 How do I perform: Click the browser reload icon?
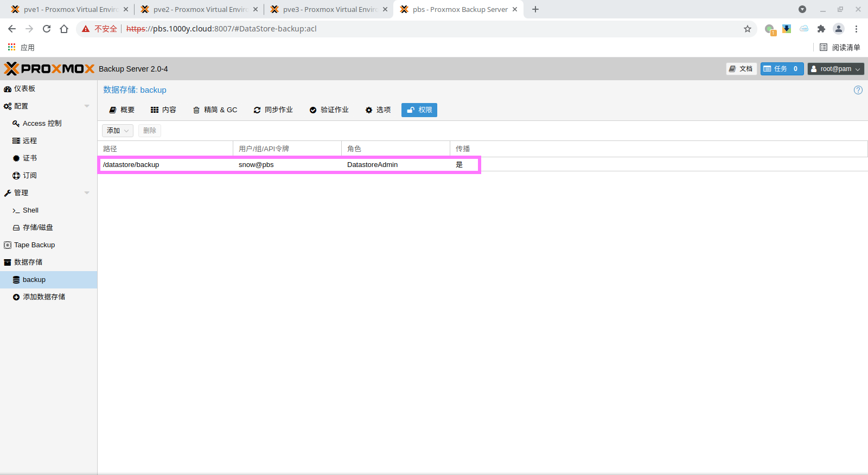point(47,29)
